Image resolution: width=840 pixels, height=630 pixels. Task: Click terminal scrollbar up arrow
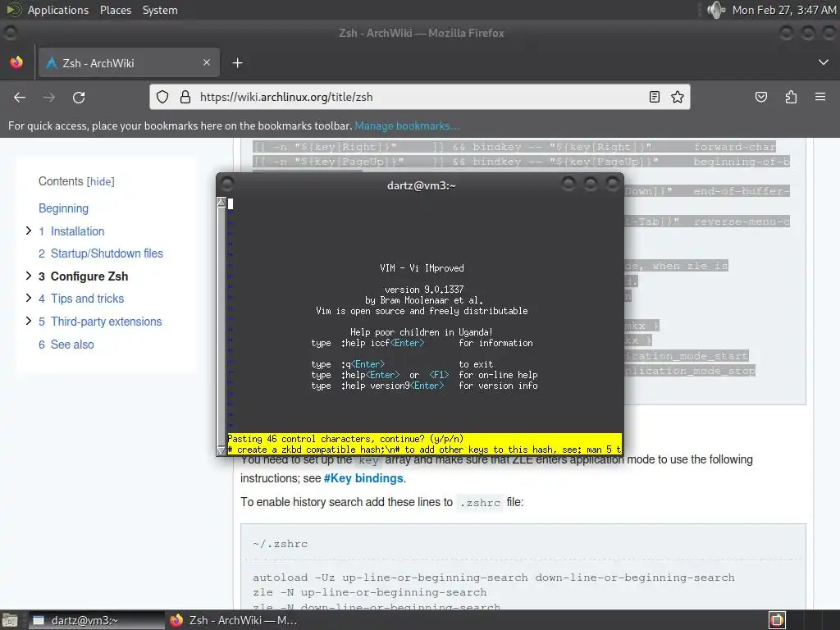221,202
